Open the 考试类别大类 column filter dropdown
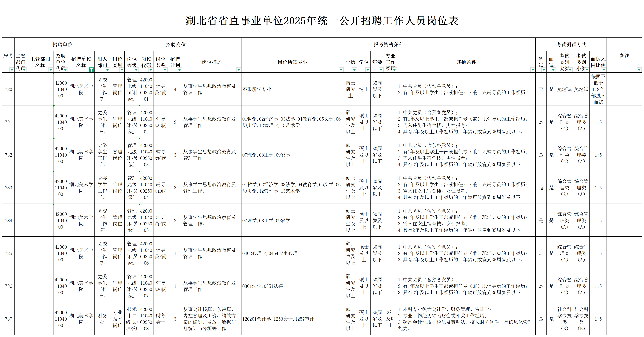The width and height of the screenshot is (644, 337). click(570, 70)
